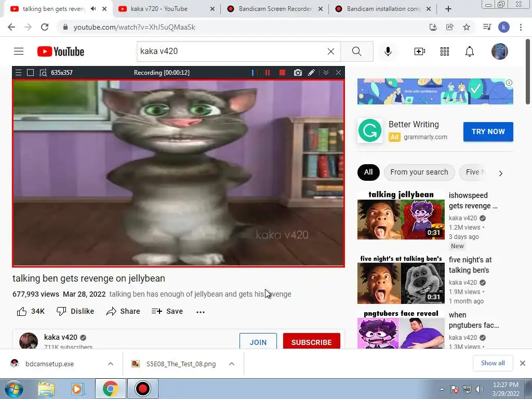
Task: Select Bandicam full-screen rectangle mode icon
Action: [30, 73]
